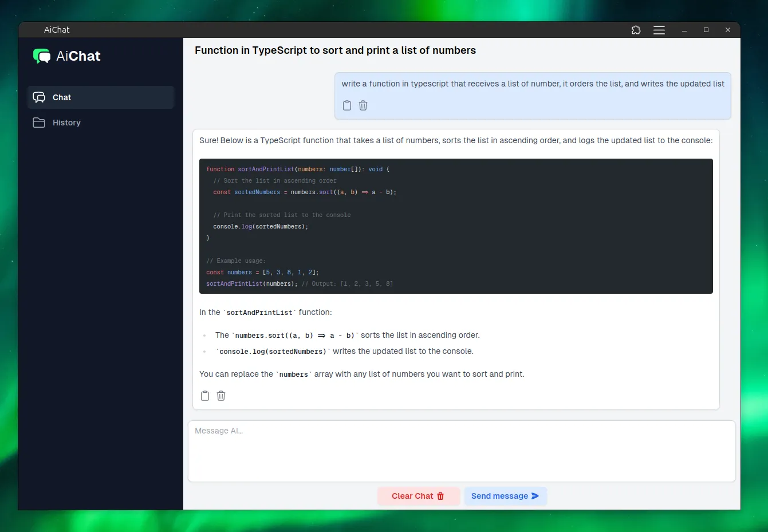Open the hamburger menu in the title bar
Image resolution: width=768 pixels, height=532 pixels.
[659, 30]
